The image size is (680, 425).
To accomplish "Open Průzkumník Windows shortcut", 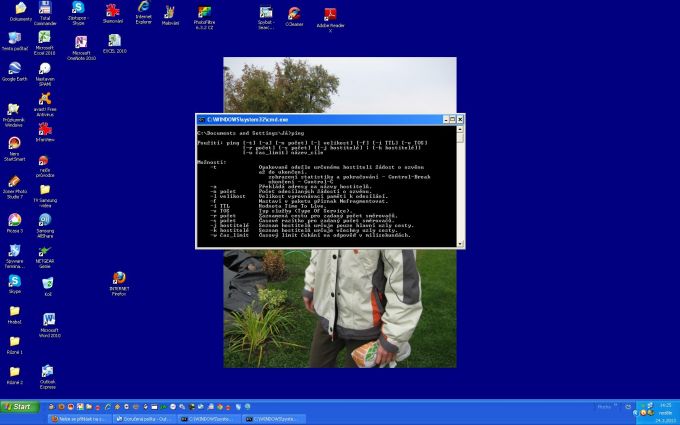I will pyautogui.click(x=13, y=109).
